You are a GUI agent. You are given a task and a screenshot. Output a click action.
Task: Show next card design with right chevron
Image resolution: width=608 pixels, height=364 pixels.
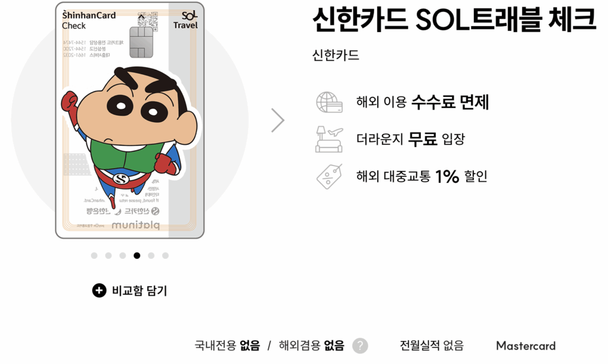click(278, 121)
